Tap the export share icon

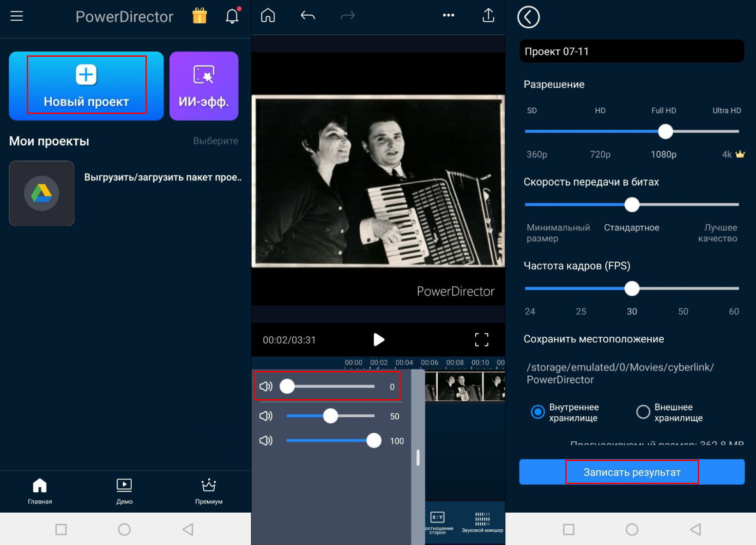tap(488, 16)
